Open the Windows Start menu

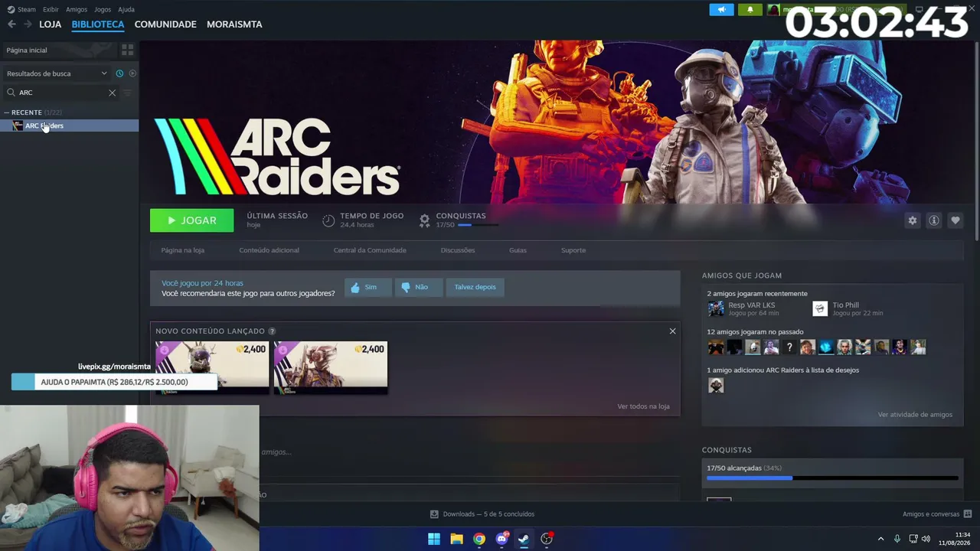[x=434, y=539]
